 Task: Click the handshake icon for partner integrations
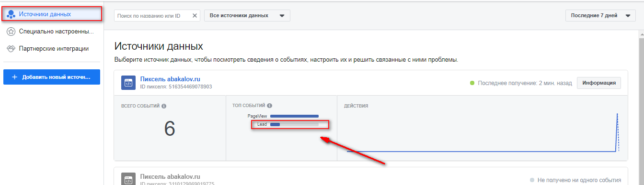point(11,49)
